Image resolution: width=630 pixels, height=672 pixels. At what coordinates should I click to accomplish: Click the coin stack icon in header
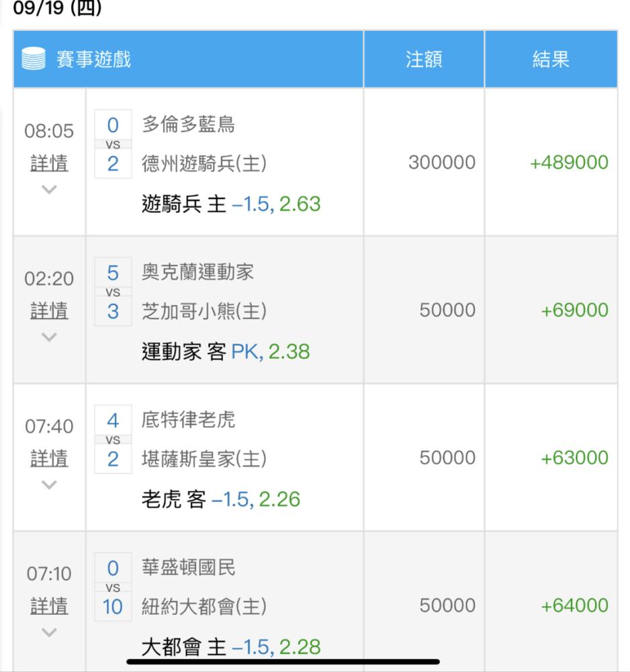(x=34, y=58)
